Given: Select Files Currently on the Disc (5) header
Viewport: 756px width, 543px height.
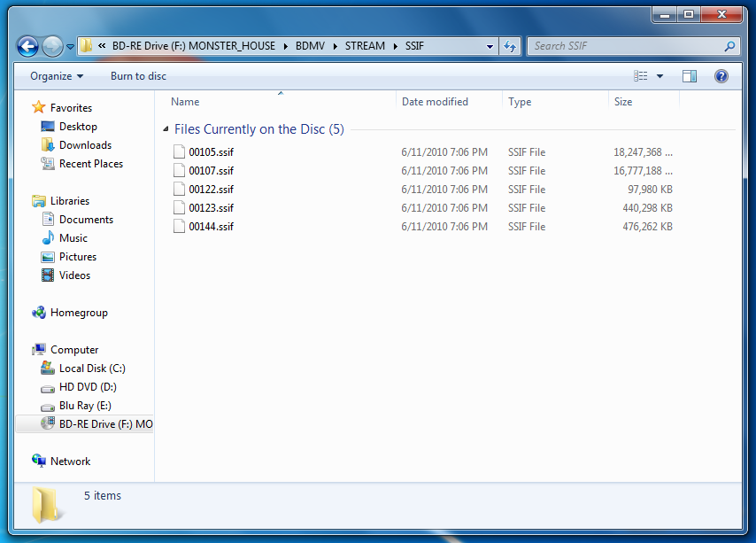Looking at the screenshot, I should tap(259, 129).
